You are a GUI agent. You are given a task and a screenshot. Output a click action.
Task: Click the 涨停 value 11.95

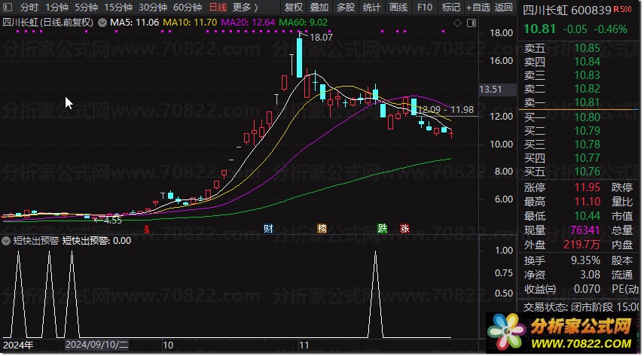[x=588, y=187]
